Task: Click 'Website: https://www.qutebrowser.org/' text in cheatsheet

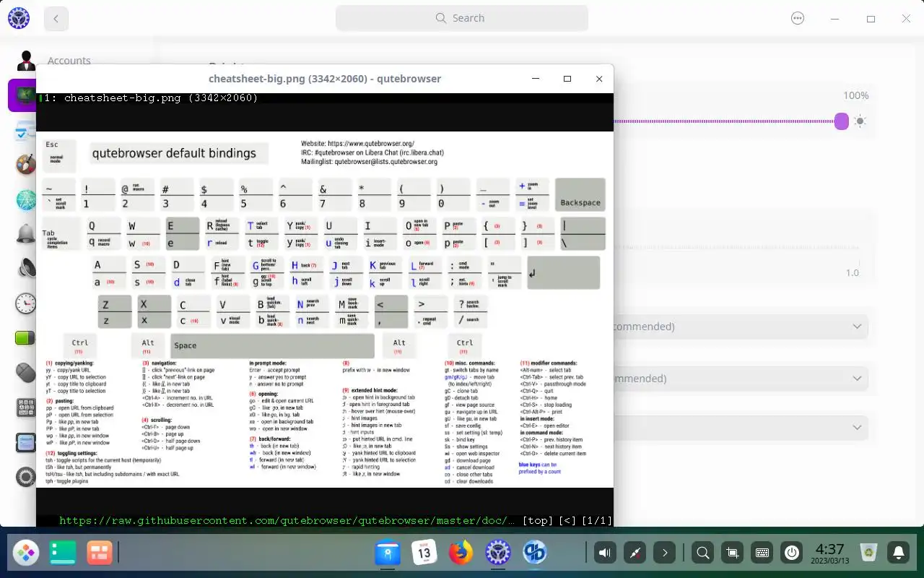Action: (357, 144)
